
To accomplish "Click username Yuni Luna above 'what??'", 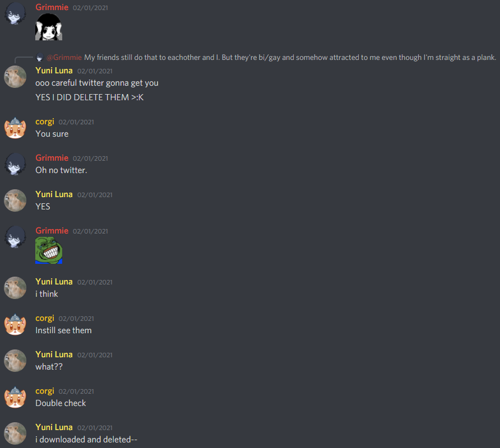I will point(54,354).
